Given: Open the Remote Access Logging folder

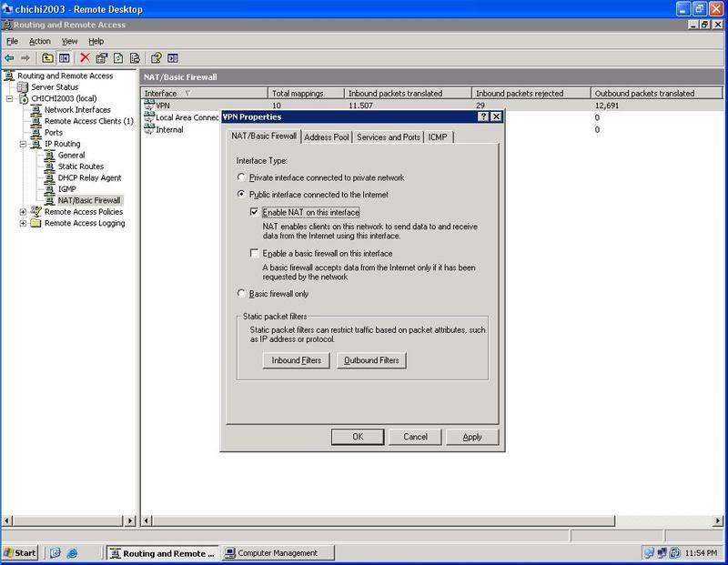Looking at the screenshot, I should pyautogui.click(x=85, y=223).
